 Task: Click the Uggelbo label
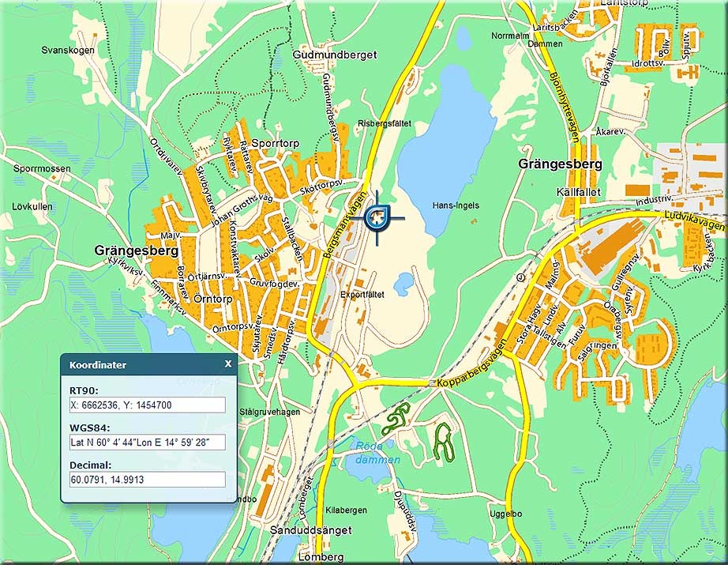[506, 514]
